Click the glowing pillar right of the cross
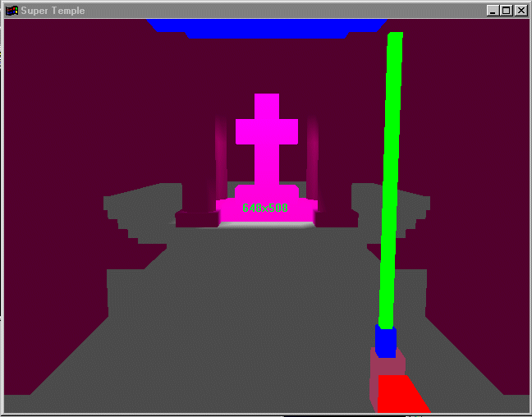This screenshot has width=532, height=417. pyautogui.click(x=312, y=156)
